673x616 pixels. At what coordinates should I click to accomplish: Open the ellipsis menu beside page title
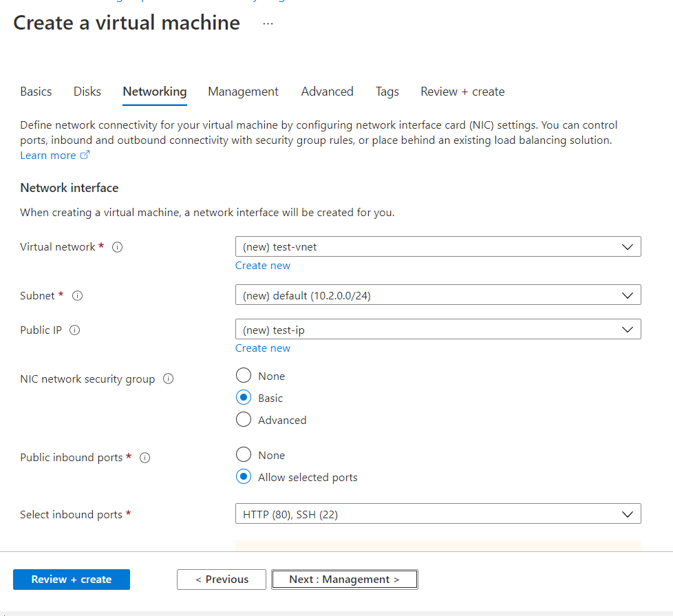point(268,23)
